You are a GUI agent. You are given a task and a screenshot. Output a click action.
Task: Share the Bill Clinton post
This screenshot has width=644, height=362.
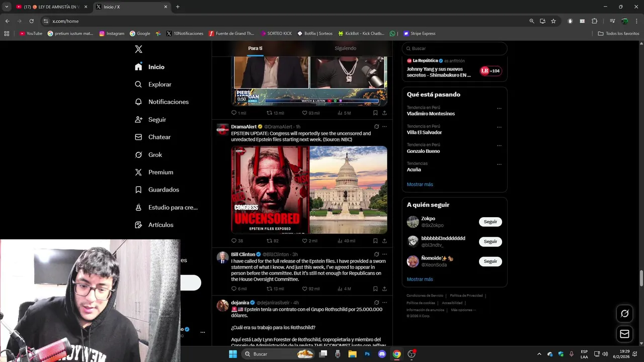pos(384,289)
